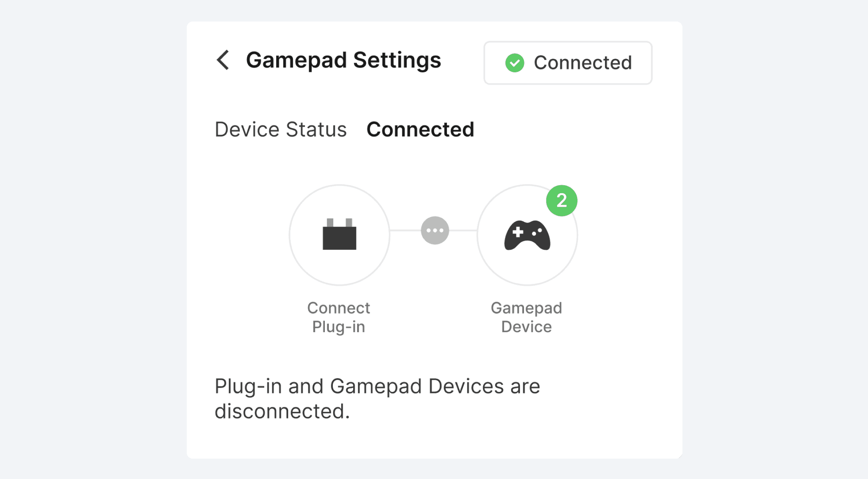
Task: Click the green checkmark in Connected badge
Action: click(515, 63)
